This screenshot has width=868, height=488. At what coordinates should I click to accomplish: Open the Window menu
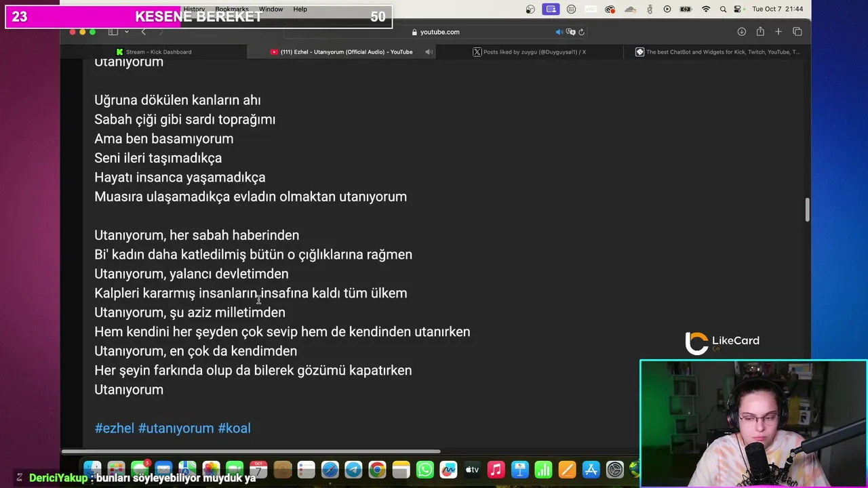tap(271, 9)
